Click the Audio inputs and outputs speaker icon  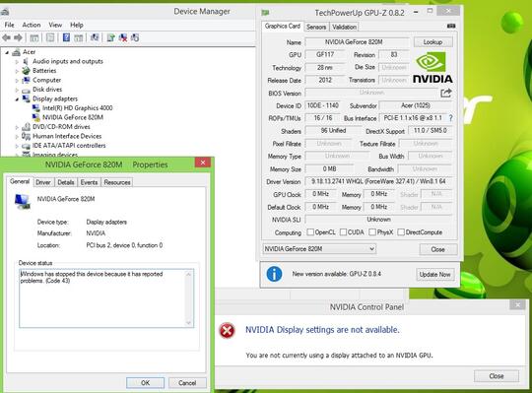click(26, 61)
